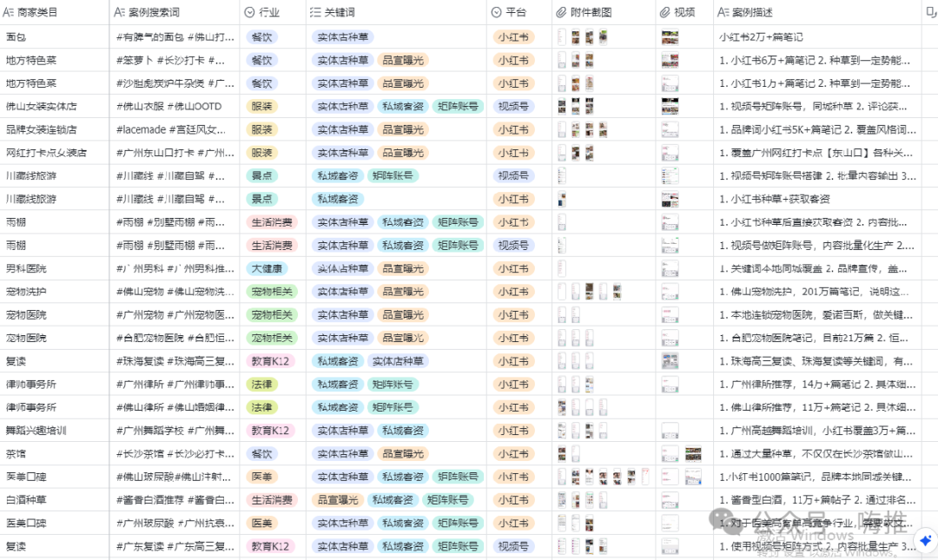Open the video thumbnail in the 男科医院 row
This screenshot has width=938, height=560.
click(670, 268)
